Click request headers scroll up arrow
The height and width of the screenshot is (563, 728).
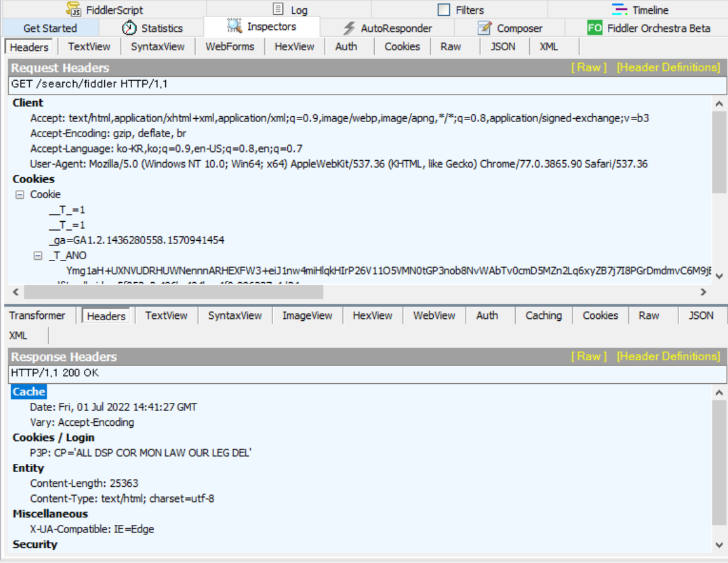[719, 104]
